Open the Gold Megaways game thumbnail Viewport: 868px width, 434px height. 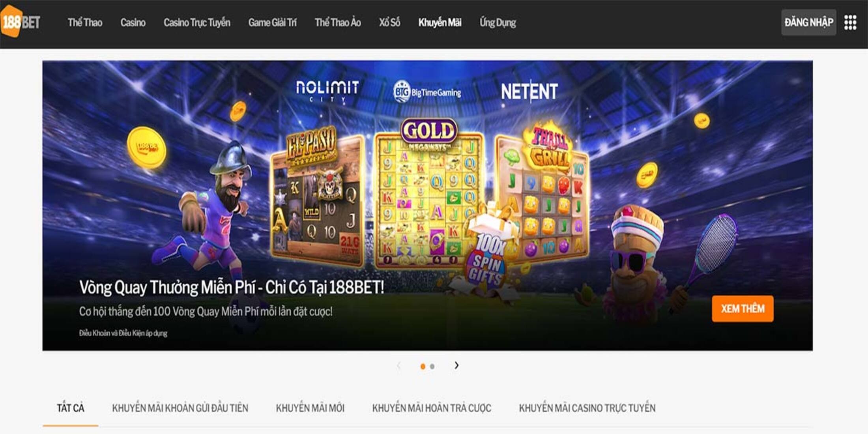tap(429, 193)
